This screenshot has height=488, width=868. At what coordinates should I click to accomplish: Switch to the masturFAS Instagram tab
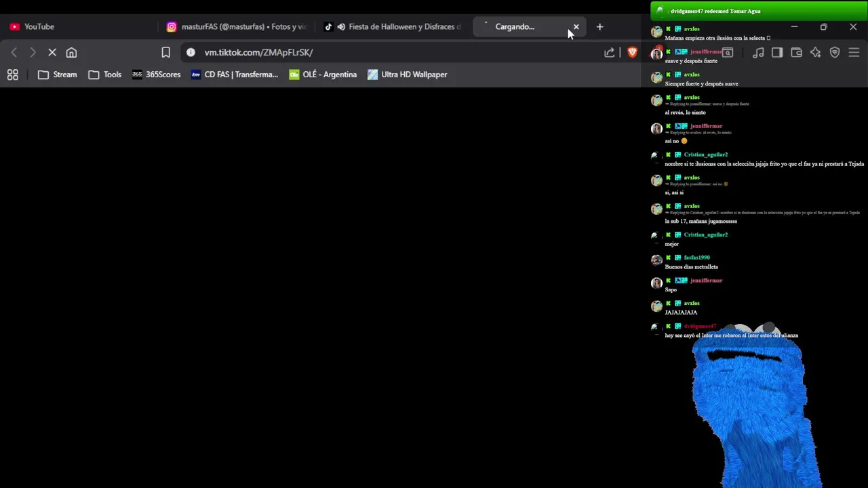(237, 26)
